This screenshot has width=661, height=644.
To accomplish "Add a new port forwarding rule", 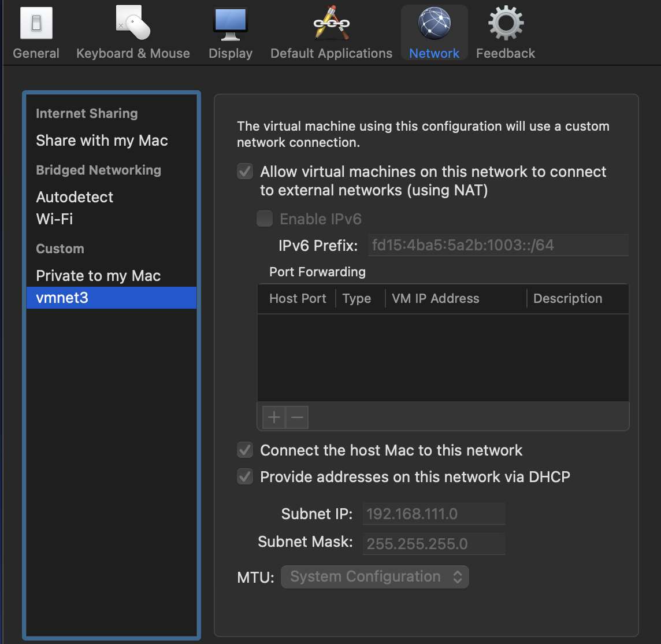I will [273, 417].
